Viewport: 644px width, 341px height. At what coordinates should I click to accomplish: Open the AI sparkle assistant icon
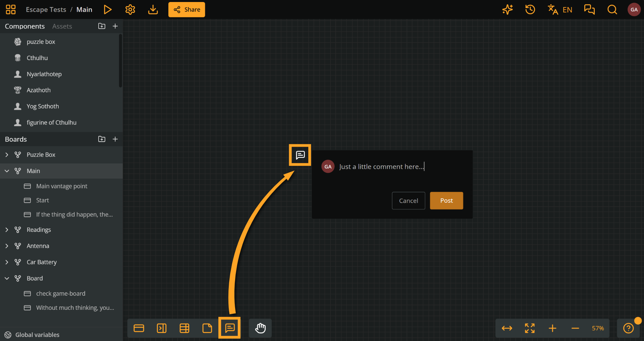point(507,9)
